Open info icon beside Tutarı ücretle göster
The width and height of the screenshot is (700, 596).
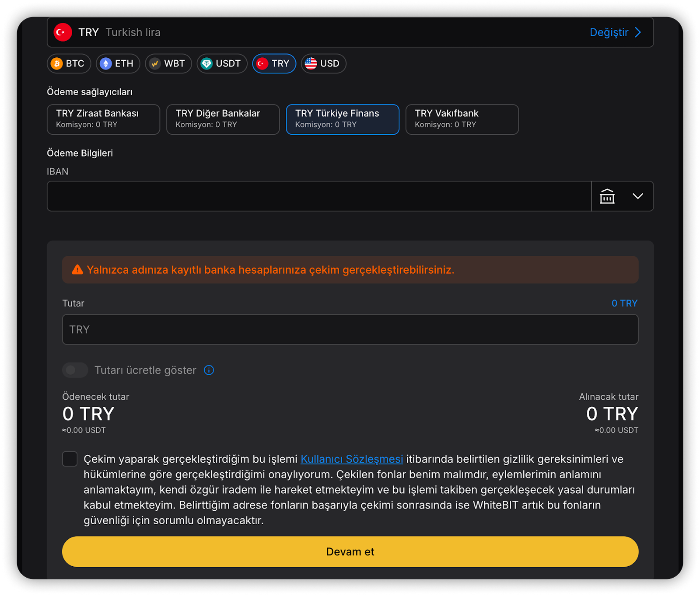pos(209,370)
